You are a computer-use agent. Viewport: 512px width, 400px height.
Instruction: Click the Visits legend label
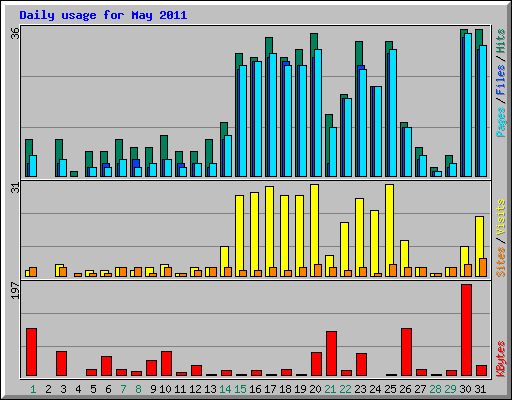[x=501, y=217]
